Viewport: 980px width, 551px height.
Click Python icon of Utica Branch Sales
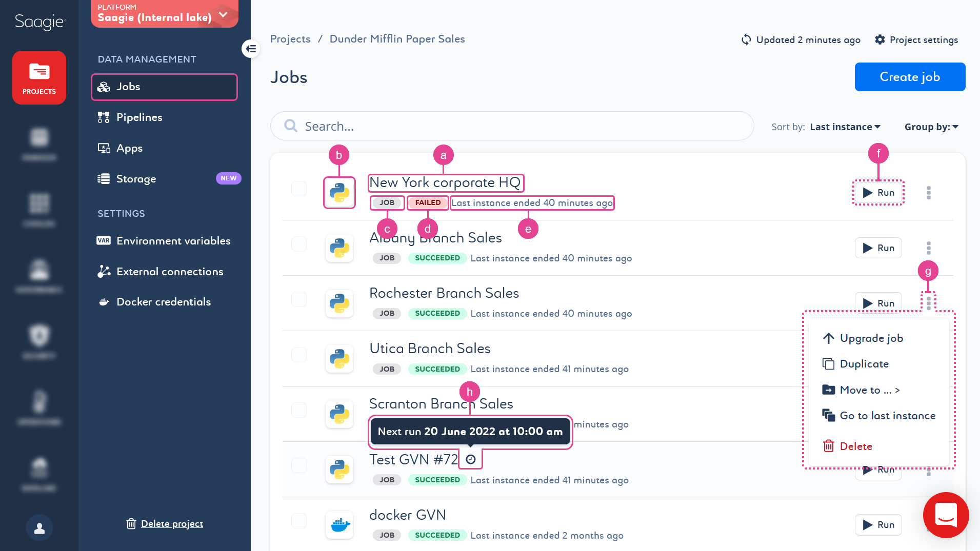click(339, 359)
